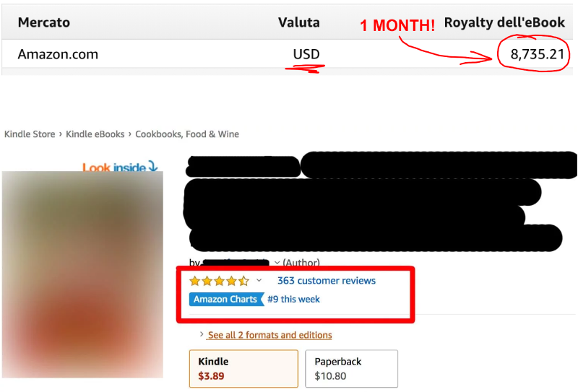The image size is (578, 392).
Task: Click the star rating icons
Action: point(220,282)
